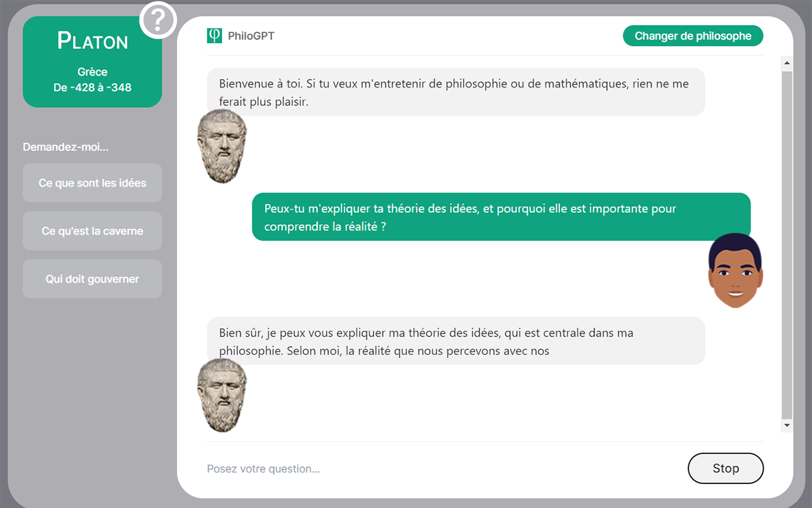Click the user cartoon face avatar
The height and width of the screenshot is (508, 812).
tap(735, 271)
